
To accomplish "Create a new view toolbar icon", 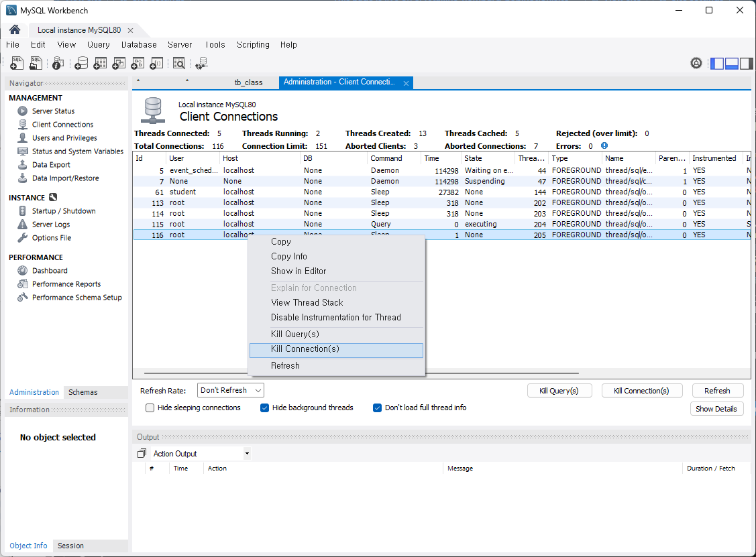I will pyautogui.click(x=119, y=63).
